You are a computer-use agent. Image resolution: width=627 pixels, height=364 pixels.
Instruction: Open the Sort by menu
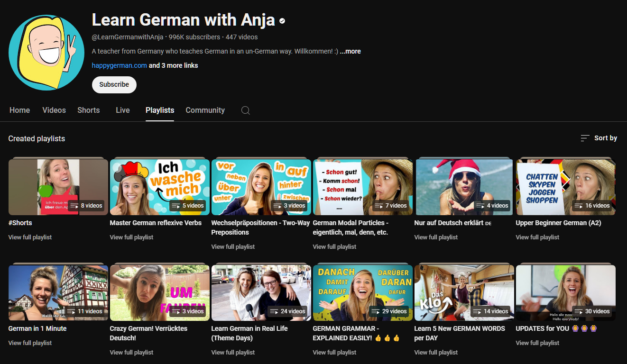click(599, 138)
